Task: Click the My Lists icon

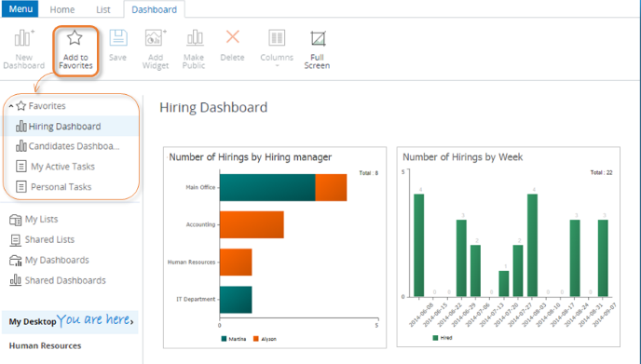Action: tap(15, 220)
